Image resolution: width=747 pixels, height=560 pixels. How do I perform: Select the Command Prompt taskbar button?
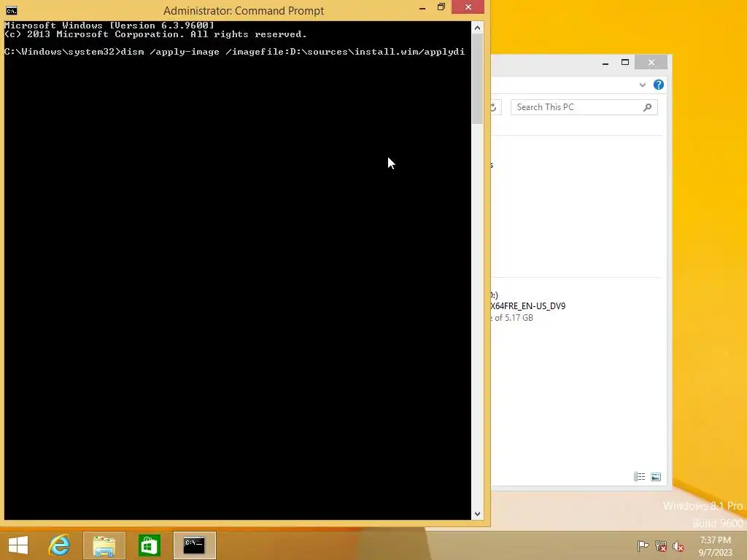coord(194,545)
